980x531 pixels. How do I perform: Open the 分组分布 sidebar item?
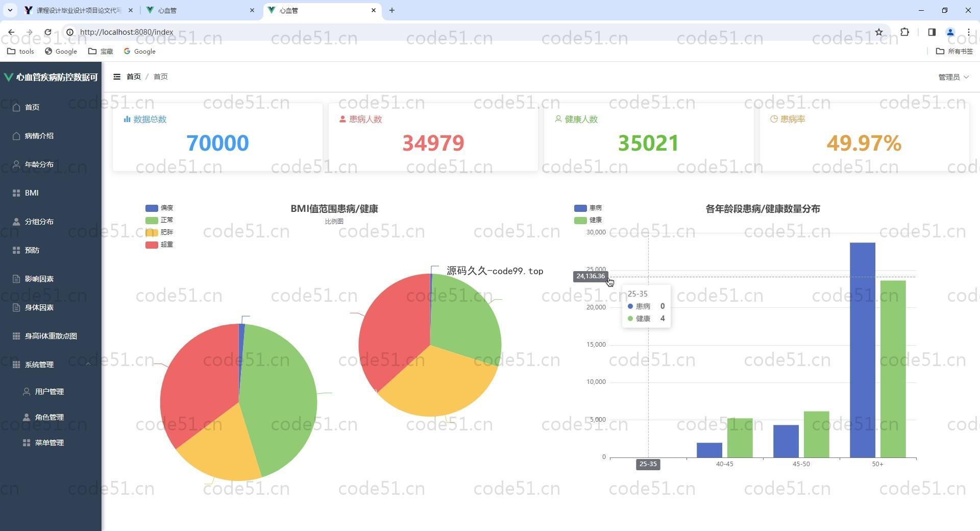(51, 222)
